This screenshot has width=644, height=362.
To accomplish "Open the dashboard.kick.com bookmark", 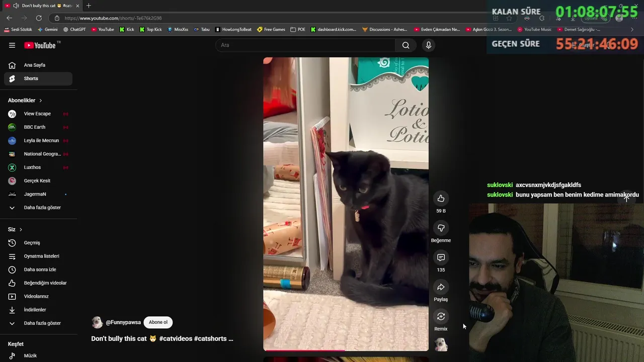I will [x=333, y=30].
